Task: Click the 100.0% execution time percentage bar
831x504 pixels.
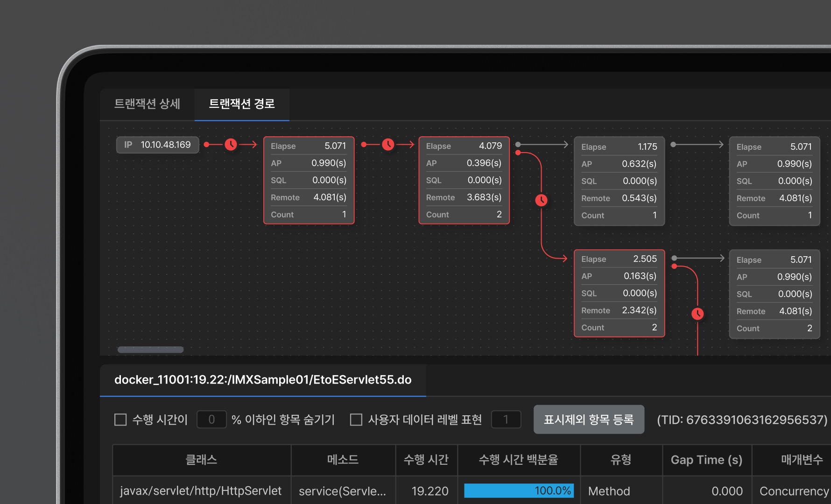Action: (519, 491)
